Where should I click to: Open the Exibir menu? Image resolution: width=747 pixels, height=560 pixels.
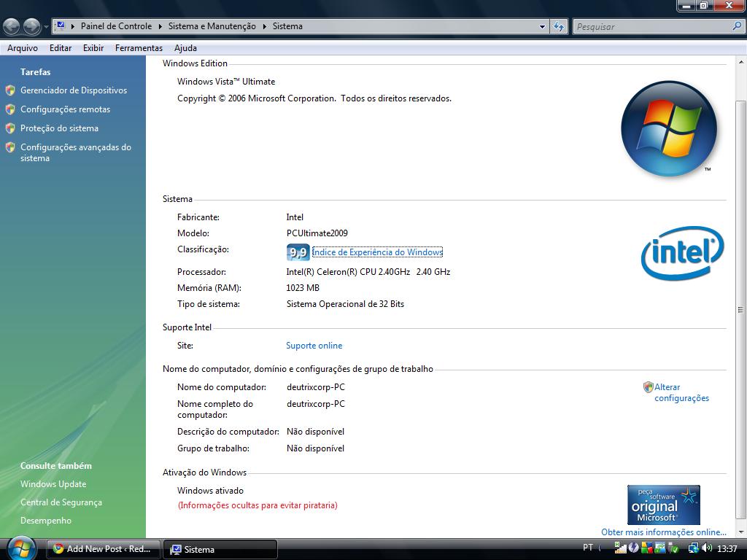(93, 48)
